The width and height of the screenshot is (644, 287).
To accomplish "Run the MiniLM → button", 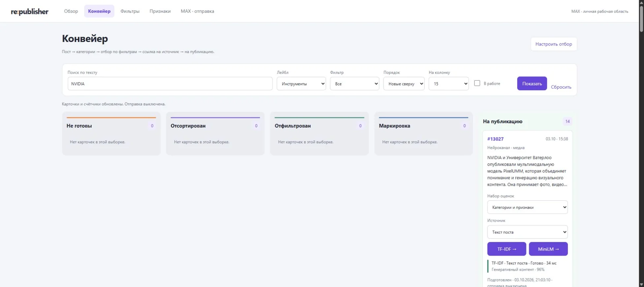I will (x=548, y=249).
